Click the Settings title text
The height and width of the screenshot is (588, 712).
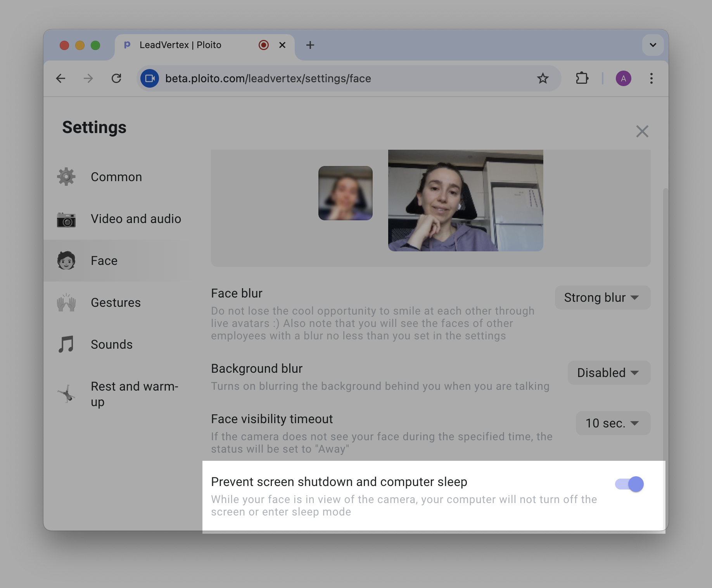[94, 127]
